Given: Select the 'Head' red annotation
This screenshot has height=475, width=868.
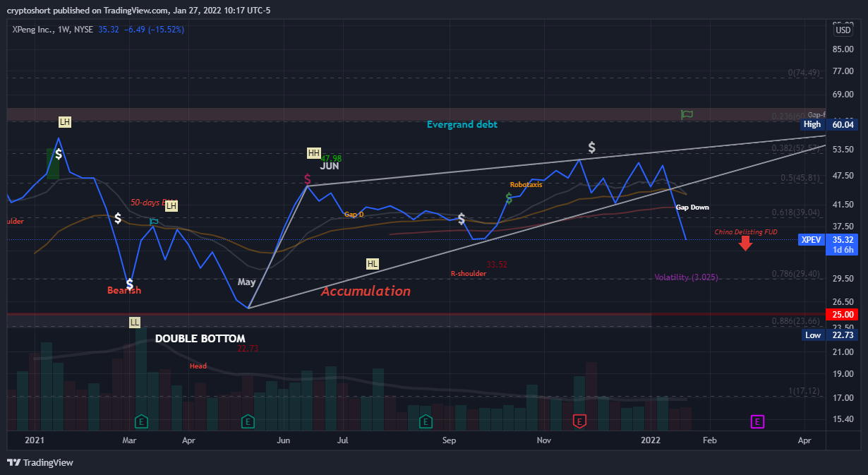Looking at the screenshot, I should (198, 366).
